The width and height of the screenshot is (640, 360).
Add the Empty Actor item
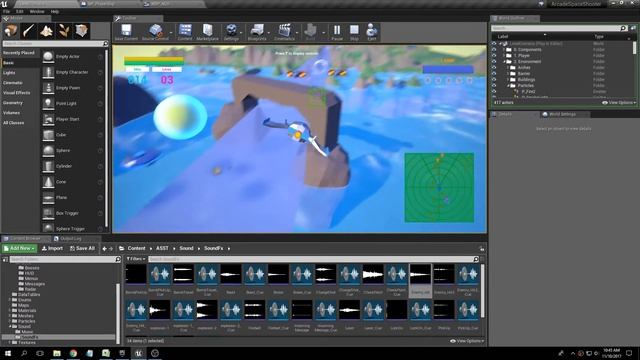click(72, 57)
